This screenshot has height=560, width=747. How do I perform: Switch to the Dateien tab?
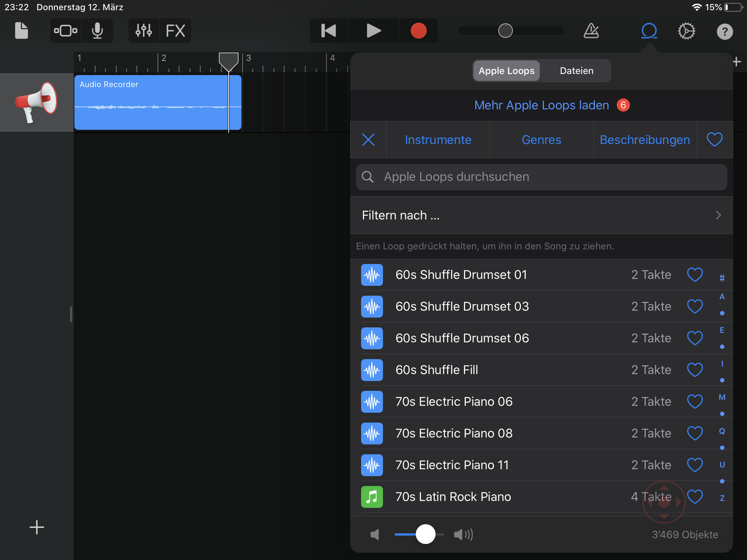[x=576, y=71]
